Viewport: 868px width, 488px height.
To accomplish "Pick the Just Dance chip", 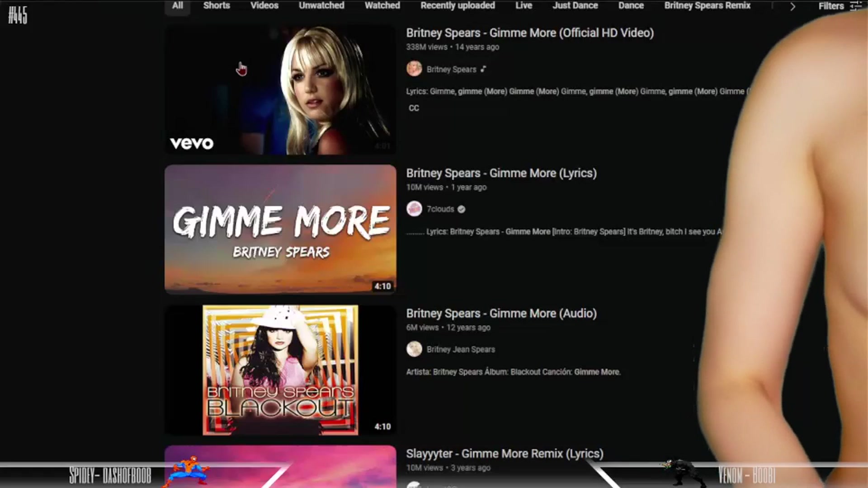I will [x=575, y=6].
